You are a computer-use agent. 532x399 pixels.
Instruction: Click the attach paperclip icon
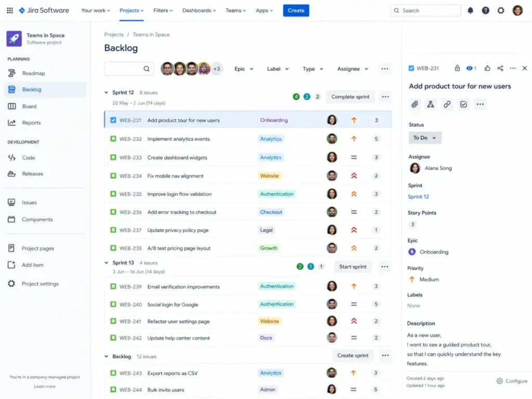click(x=415, y=104)
